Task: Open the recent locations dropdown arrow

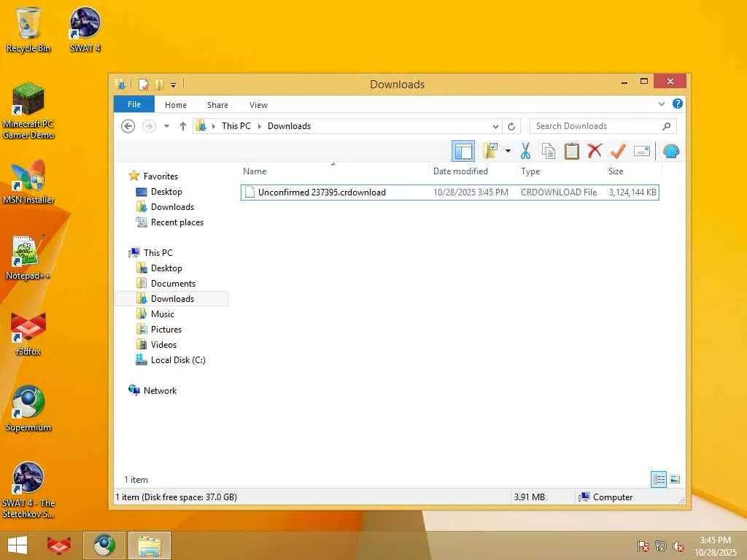Action: point(166,126)
